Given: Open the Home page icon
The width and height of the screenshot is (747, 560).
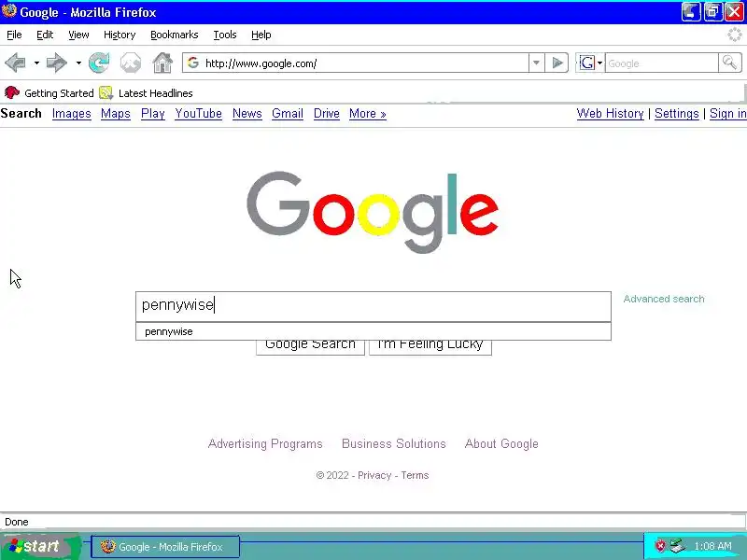Looking at the screenshot, I should pos(162,63).
